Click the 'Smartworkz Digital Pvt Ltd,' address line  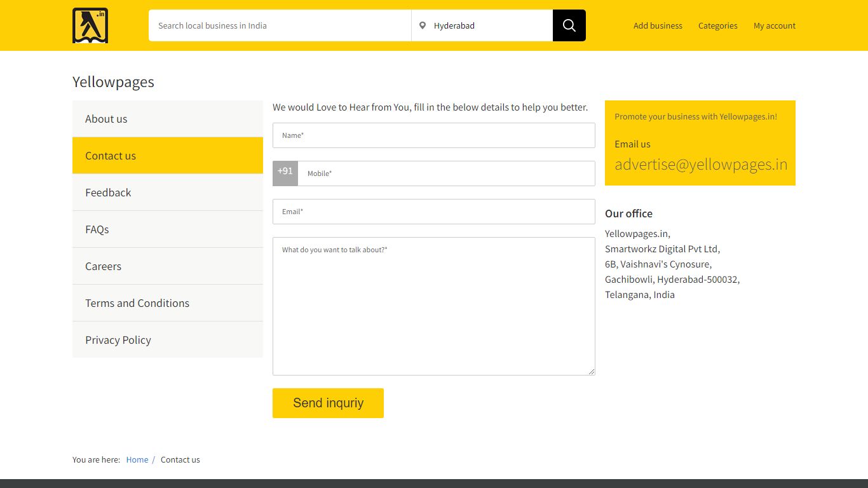662,249
